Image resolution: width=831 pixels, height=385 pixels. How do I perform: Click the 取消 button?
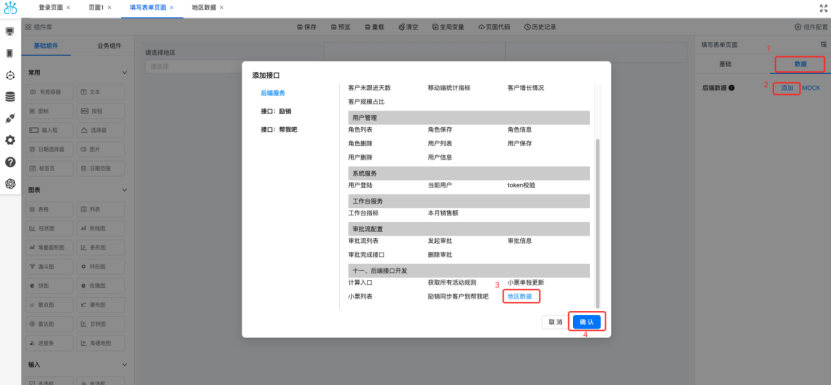tap(555, 322)
